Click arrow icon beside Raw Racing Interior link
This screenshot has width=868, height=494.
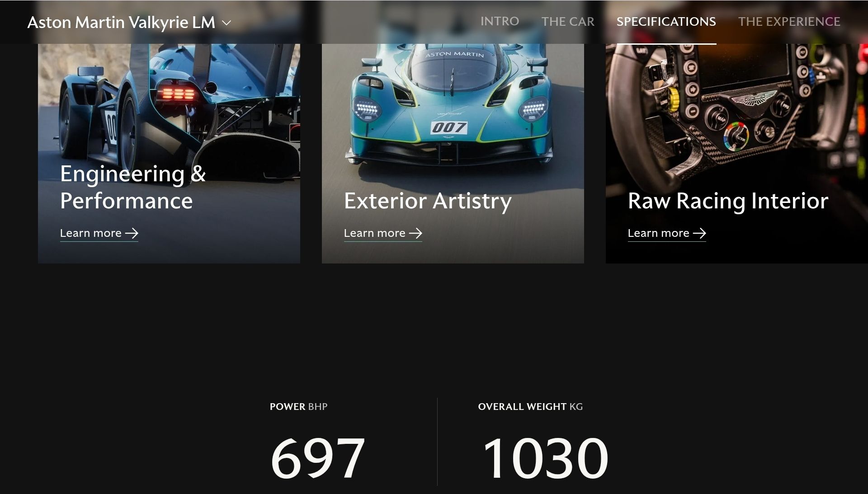tap(699, 233)
